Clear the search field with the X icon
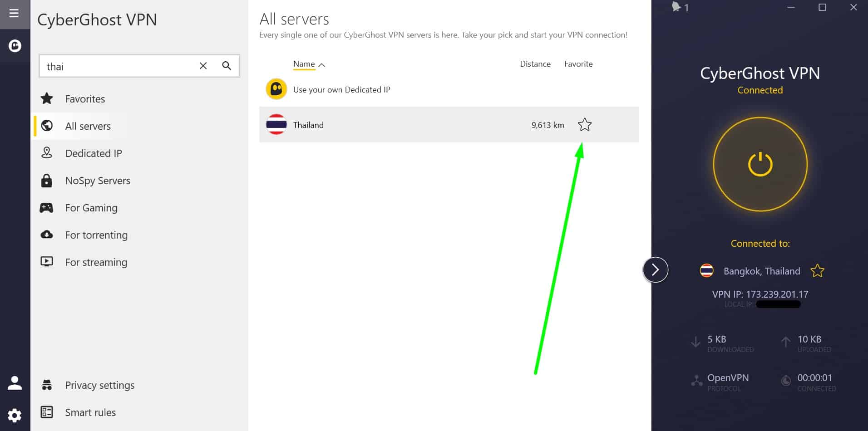 203,66
